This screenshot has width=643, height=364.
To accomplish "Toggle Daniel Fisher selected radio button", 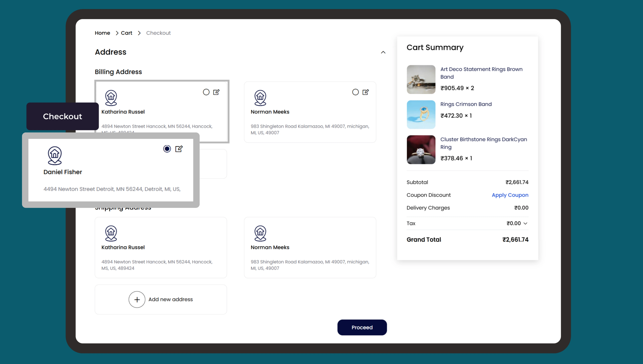I will pos(167,149).
